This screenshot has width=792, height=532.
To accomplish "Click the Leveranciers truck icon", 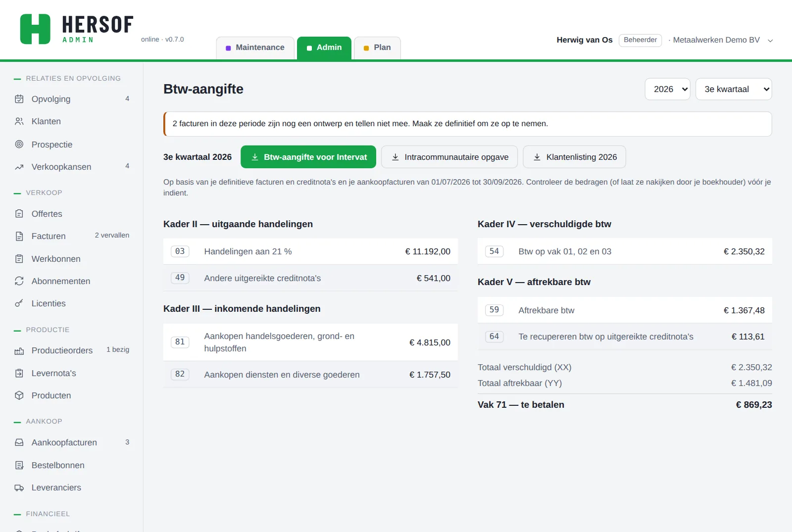I will click(x=19, y=487).
